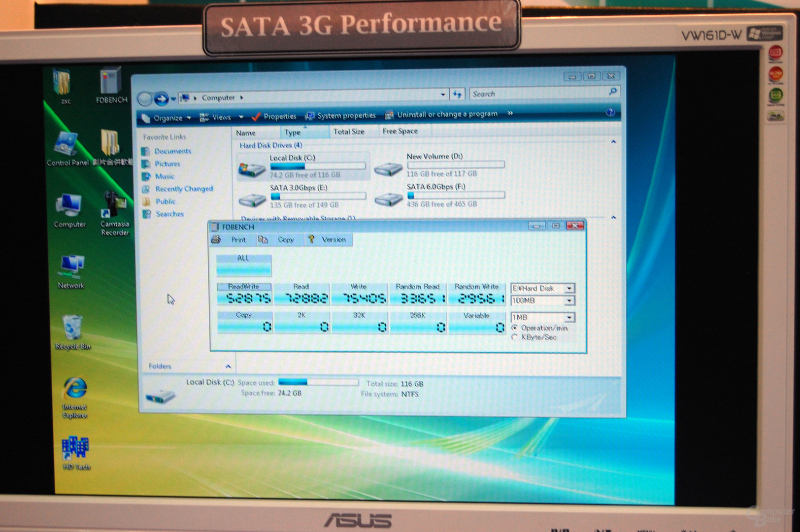
Task: Click System properties in the Explorer toolbar
Action: [x=340, y=115]
